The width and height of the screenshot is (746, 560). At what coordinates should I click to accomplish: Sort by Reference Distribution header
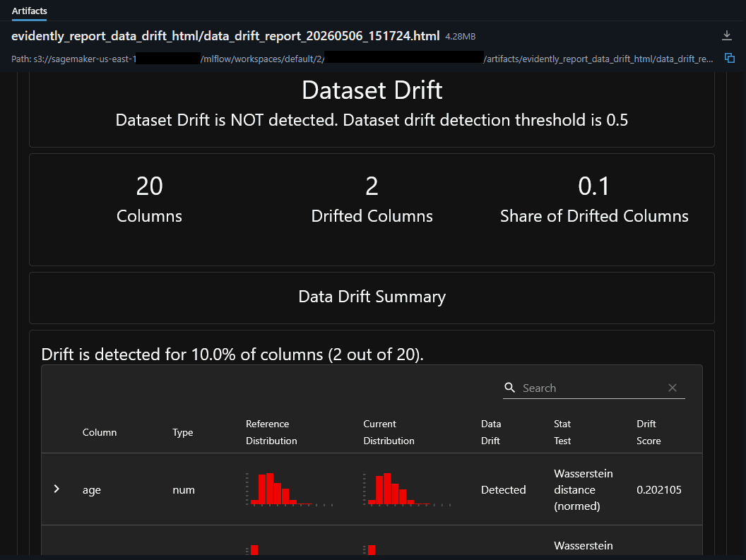coord(271,432)
